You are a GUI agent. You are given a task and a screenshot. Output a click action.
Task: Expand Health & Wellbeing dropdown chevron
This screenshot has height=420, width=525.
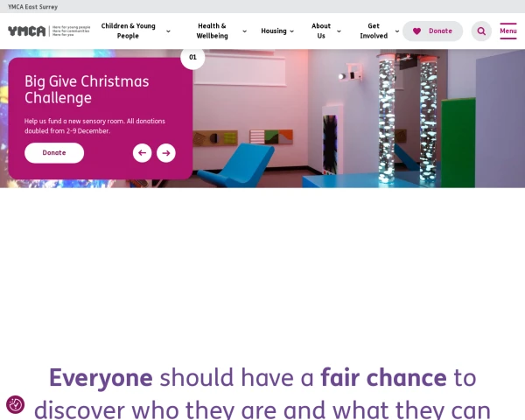244,31
